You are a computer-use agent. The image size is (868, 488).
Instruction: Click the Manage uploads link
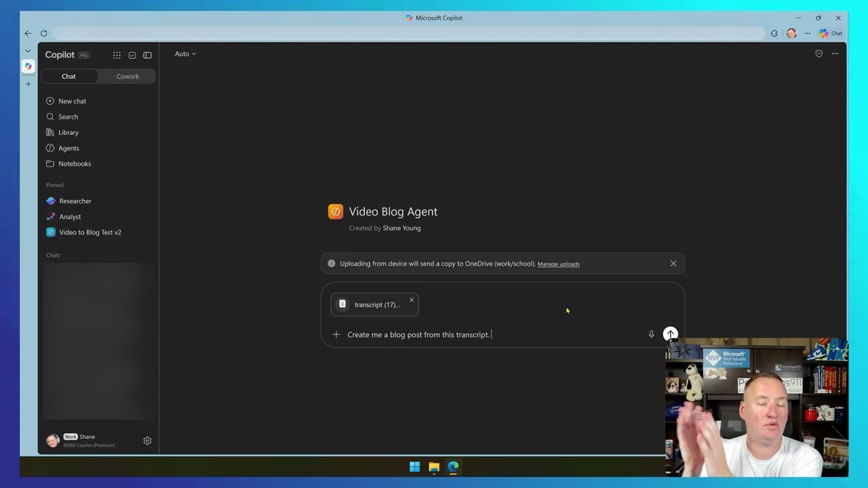click(x=558, y=264)
